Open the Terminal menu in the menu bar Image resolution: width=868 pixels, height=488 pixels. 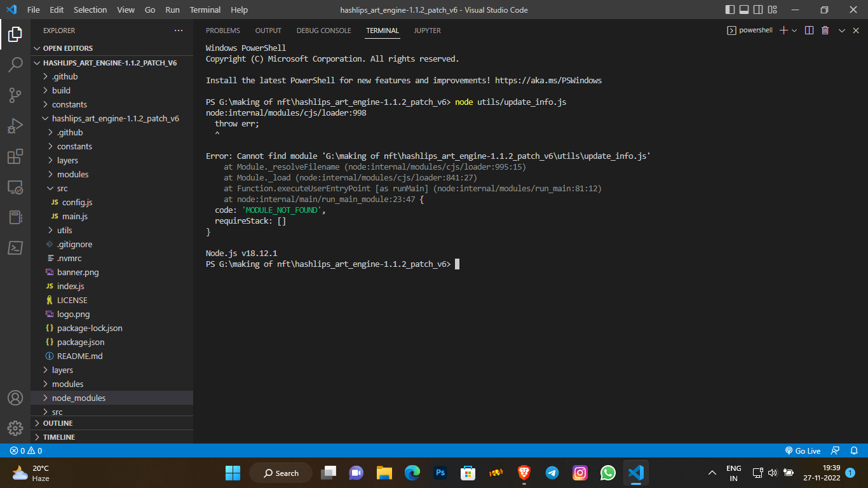[x=205, y=10]
